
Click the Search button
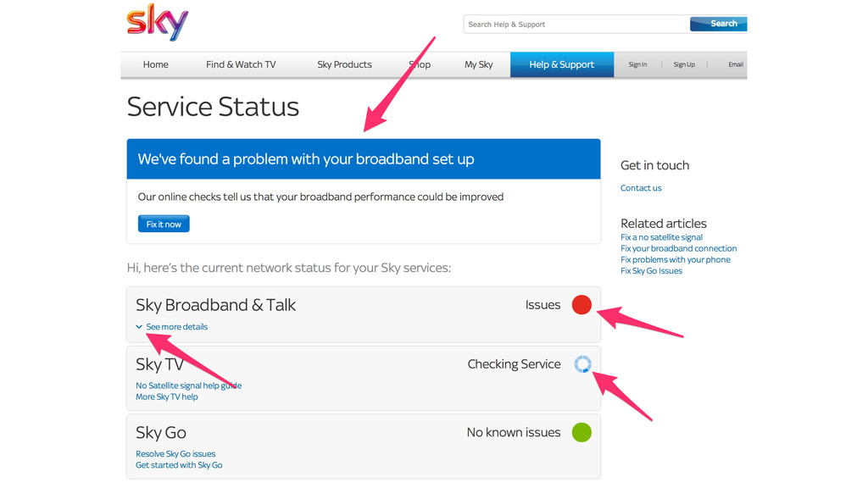[x=719, y=24]
